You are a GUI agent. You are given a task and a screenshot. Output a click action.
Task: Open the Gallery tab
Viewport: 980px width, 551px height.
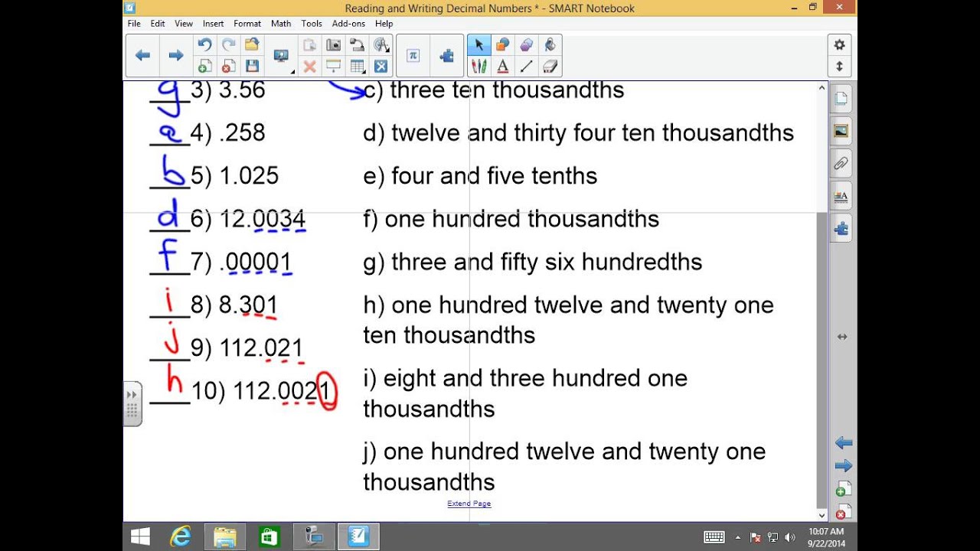pyautogui.click(x=841, y=131)
